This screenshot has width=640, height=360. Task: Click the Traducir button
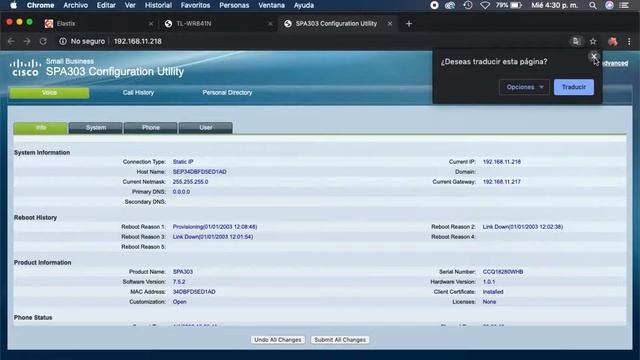573,87
